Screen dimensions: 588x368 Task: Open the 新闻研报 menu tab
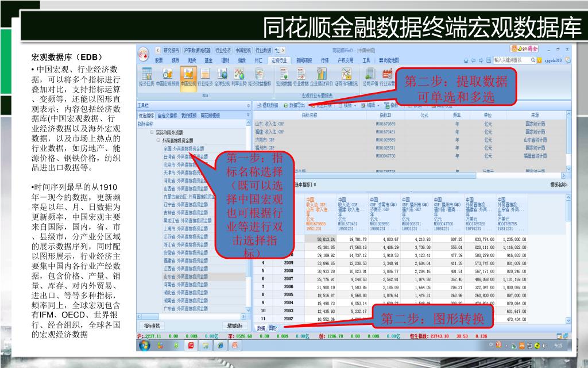pyautogui.click(x=304, y=60)
